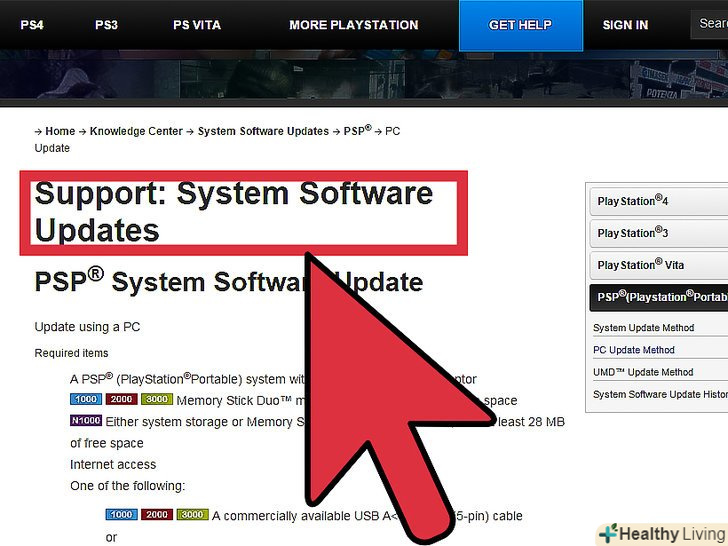This screenshot has height=546, width=728.
Task: Click the purple N1000 model badge
Action: (86, 421)
